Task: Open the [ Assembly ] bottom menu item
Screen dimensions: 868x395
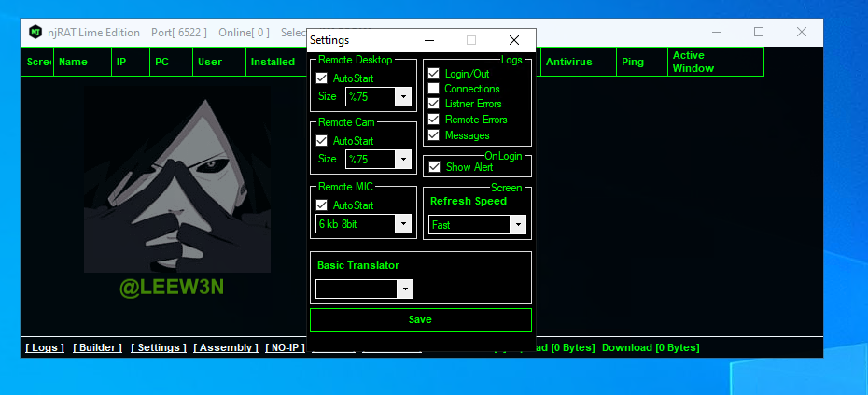Action: click(225, 347)
